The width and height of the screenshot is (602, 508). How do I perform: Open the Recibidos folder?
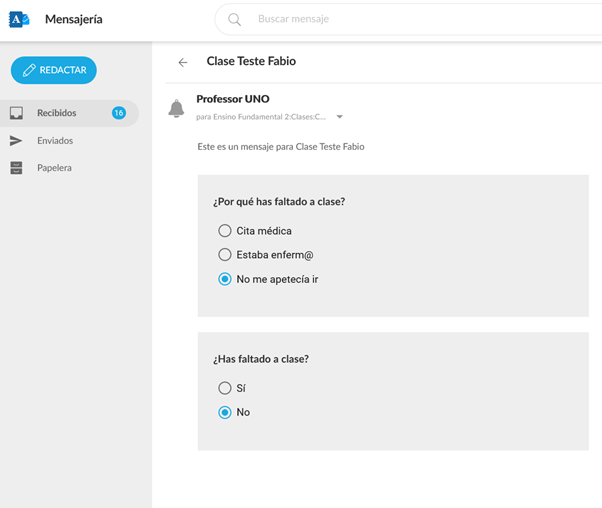(x=56, y=113)
